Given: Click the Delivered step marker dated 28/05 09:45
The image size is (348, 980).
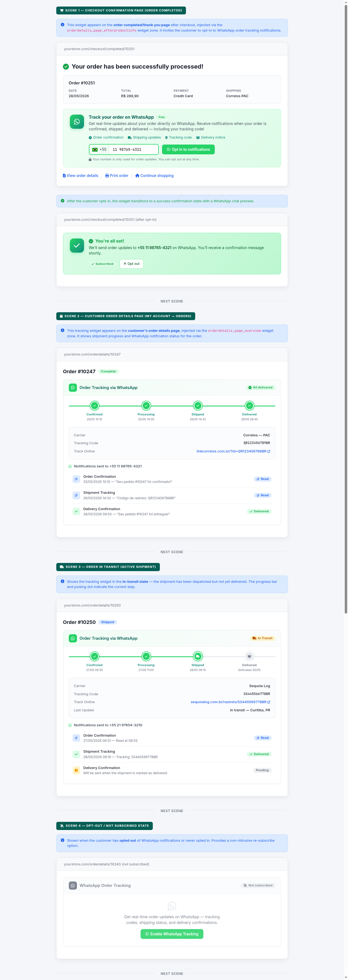Looking at the screenshot, I should pyautogui.click(x=250, y=406).
